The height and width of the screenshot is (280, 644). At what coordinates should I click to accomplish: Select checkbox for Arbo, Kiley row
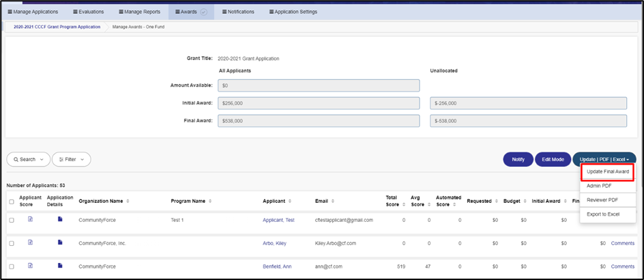point(12,243)
